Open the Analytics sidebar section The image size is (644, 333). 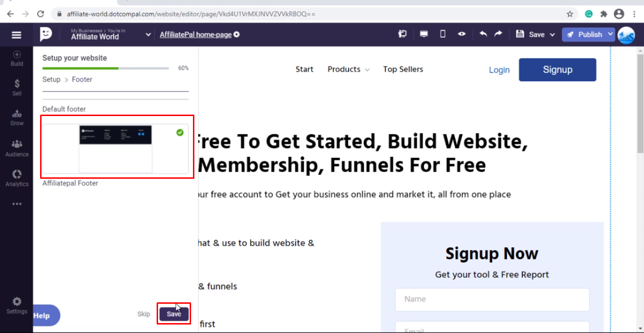tap(17, 178)
